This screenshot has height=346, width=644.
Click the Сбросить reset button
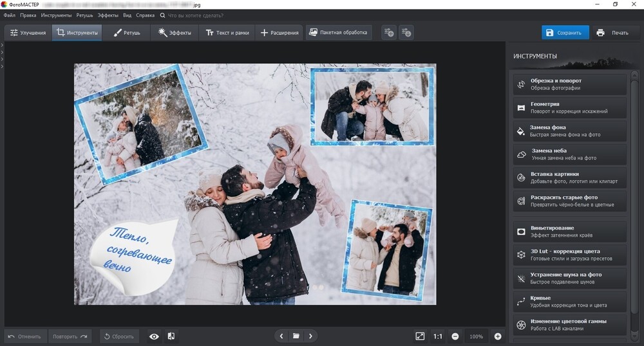pos(119,336)
